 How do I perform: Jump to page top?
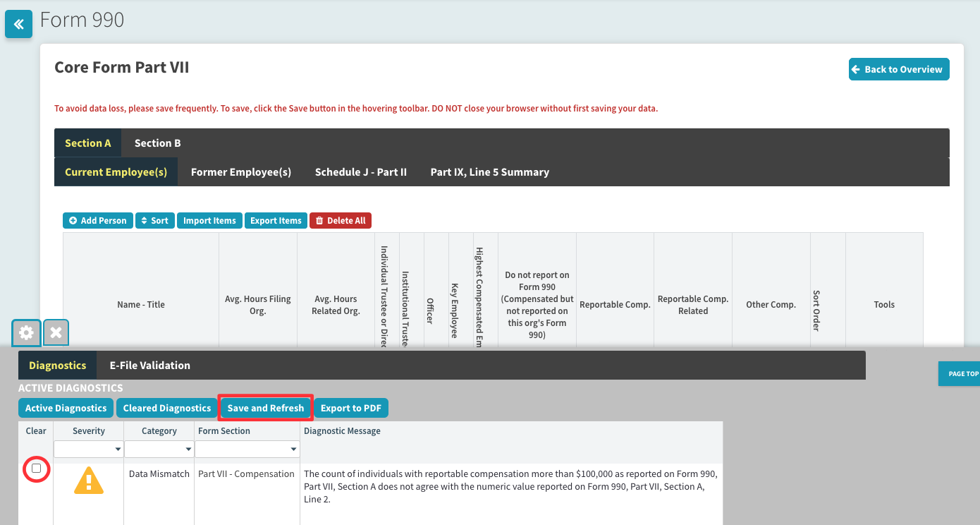point(962,373)
